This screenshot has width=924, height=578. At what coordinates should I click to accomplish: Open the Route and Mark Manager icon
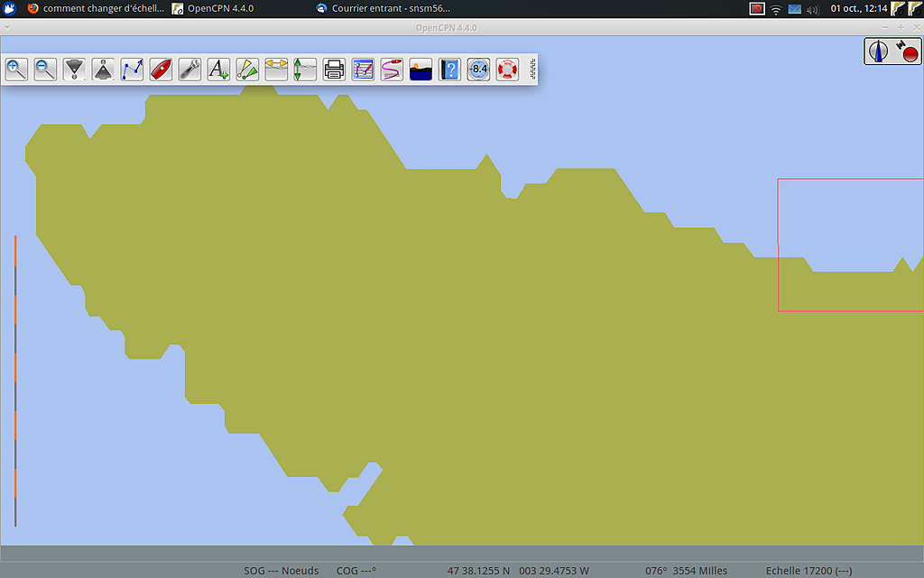363,69
